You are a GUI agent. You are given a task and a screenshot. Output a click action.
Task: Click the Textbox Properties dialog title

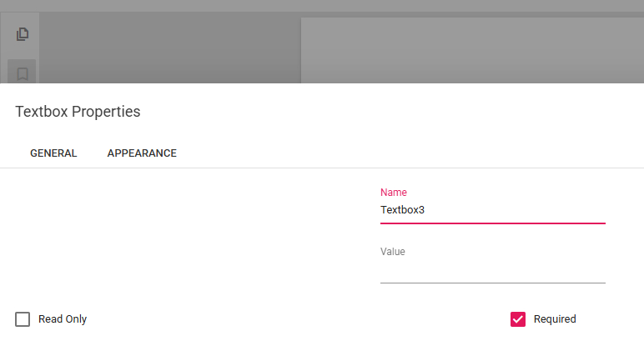(78, 112)
